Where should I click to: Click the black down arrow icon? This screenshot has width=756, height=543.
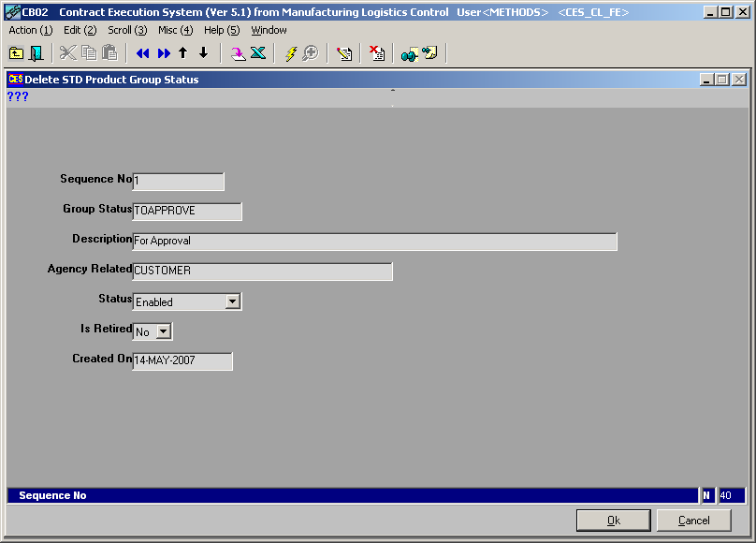coord(203,53)
